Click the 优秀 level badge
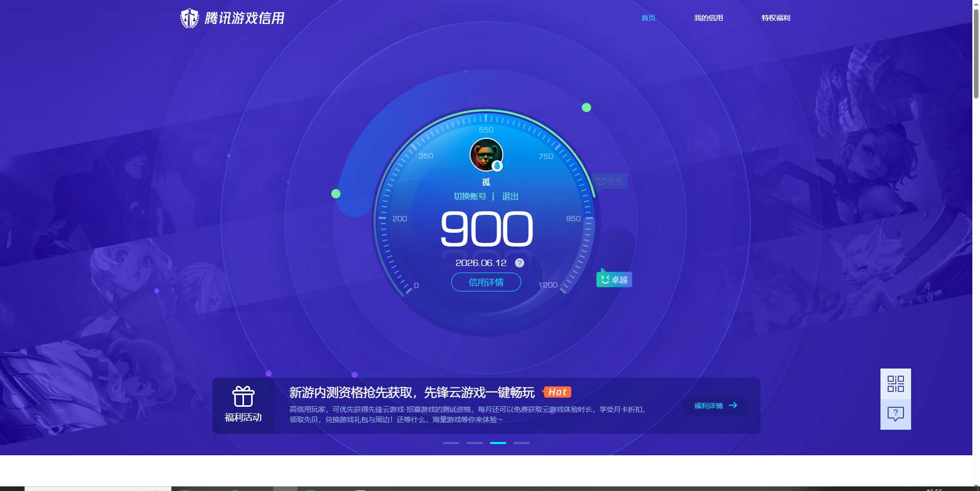Screen dimensions: 980x491 (610, 181)
